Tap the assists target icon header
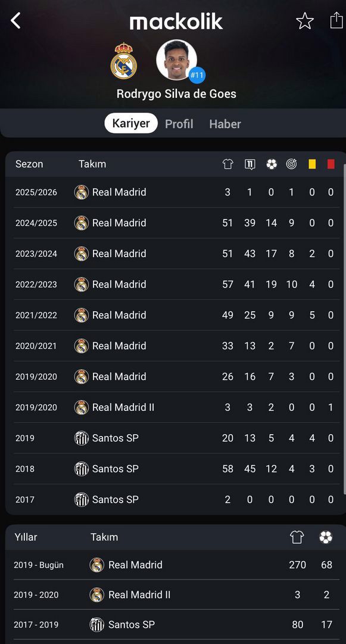The width and height of the screenshot is (346, 644). coord(291,164)
